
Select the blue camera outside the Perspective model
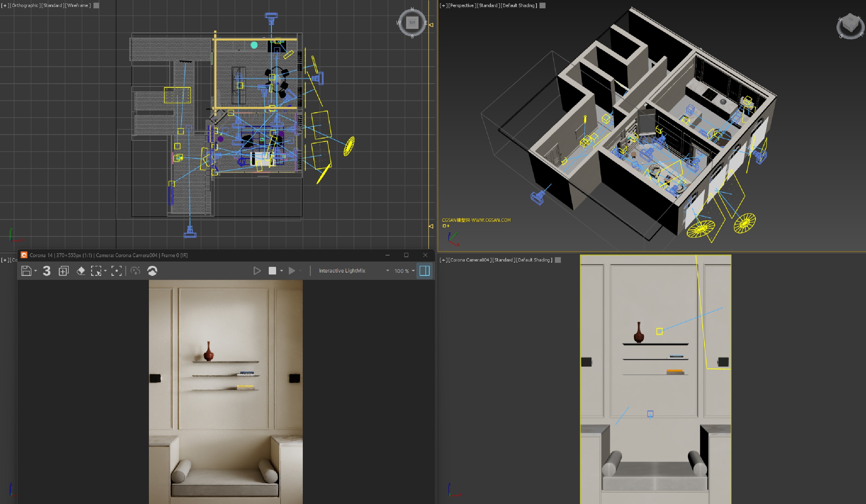pyautogui.click(x=538, y=197)
